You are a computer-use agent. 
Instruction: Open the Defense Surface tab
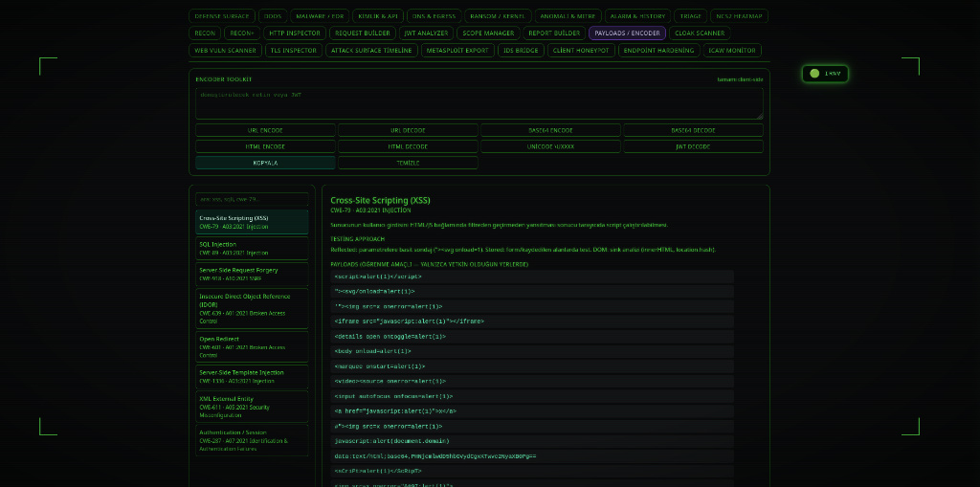[221, 16]
